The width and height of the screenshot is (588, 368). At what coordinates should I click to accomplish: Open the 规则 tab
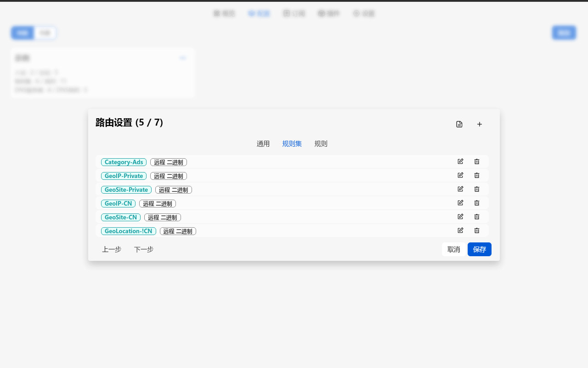[321, 144]
